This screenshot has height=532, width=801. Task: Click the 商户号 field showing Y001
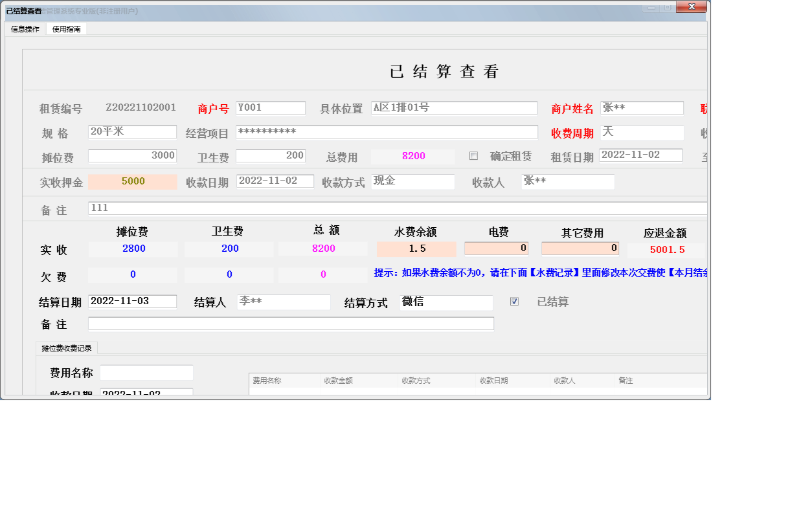(270, 108)
